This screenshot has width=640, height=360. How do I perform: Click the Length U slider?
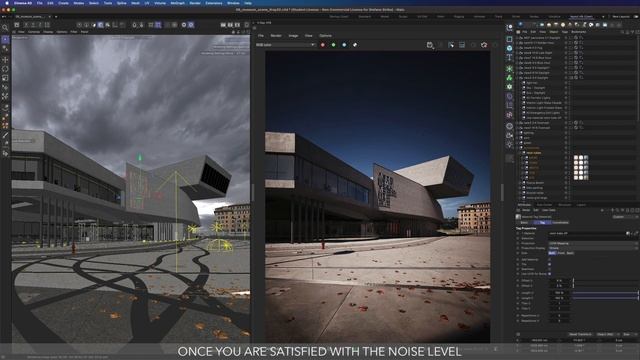click(605, 293)
